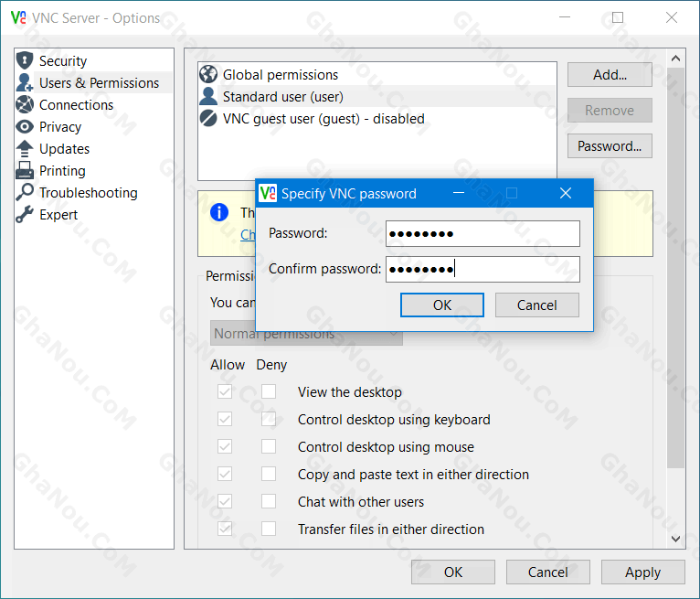The image size is (700, 599).
Task: Close the Specify VNC password dialog
Action: pyautogui.click(x=566, y=193)
